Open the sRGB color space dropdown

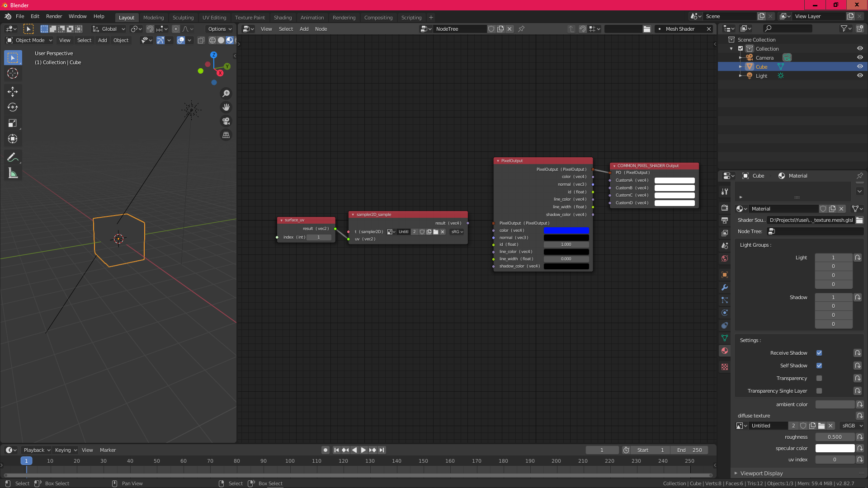[852, 426]
